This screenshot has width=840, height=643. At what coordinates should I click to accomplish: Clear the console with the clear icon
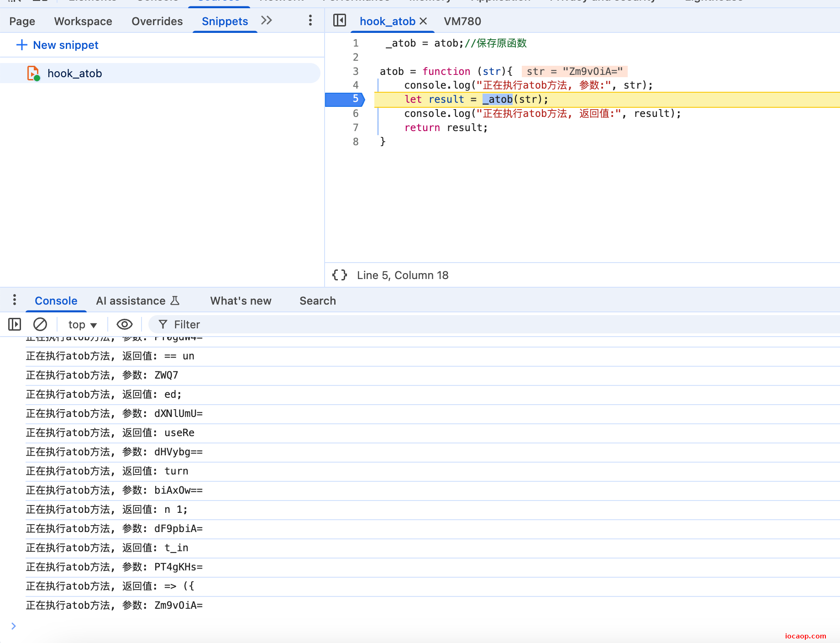pyautogui.click(x=40, y=325)
